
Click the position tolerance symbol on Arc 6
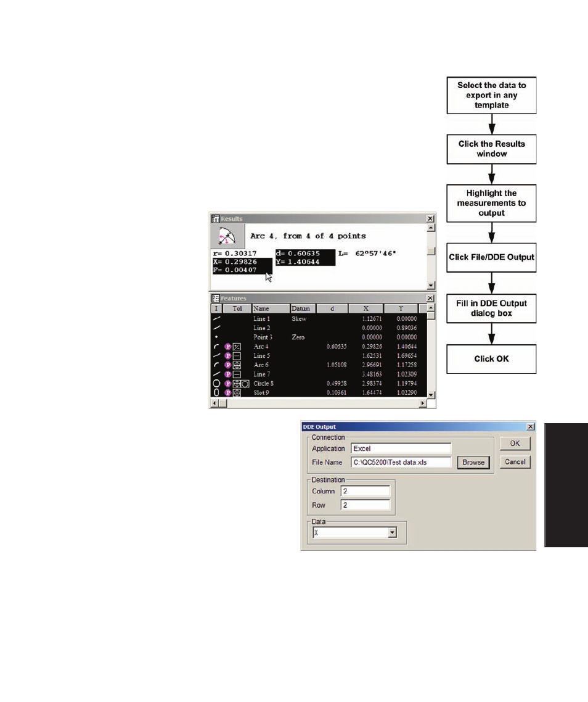[237, 365]
